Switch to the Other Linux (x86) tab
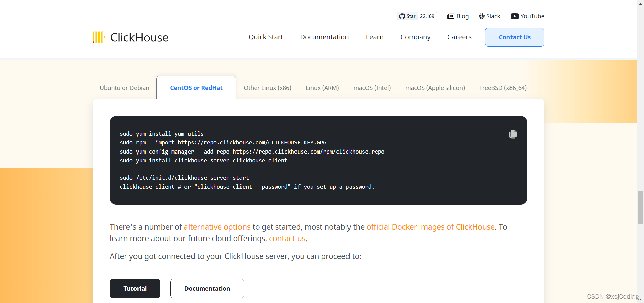644x303 pixels. [267, 88]
